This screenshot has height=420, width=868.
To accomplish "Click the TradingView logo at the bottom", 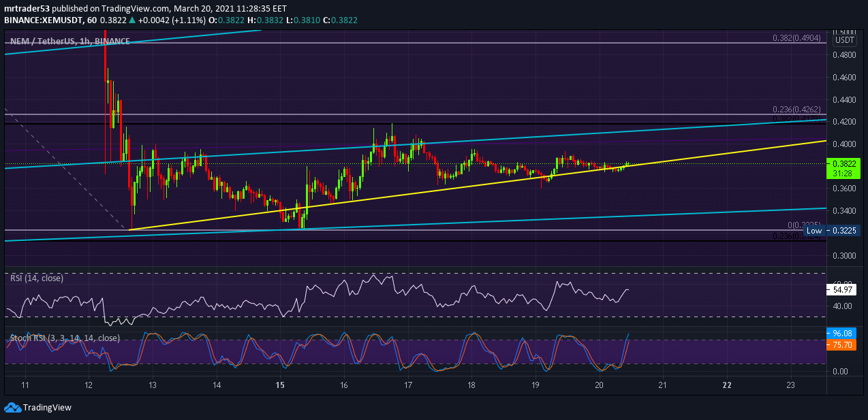I will 37,407.
